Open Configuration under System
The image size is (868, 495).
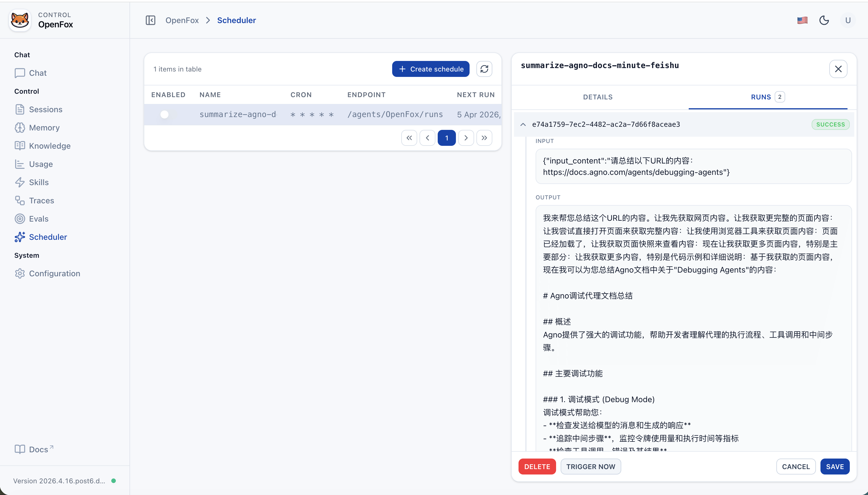(54, 273)
